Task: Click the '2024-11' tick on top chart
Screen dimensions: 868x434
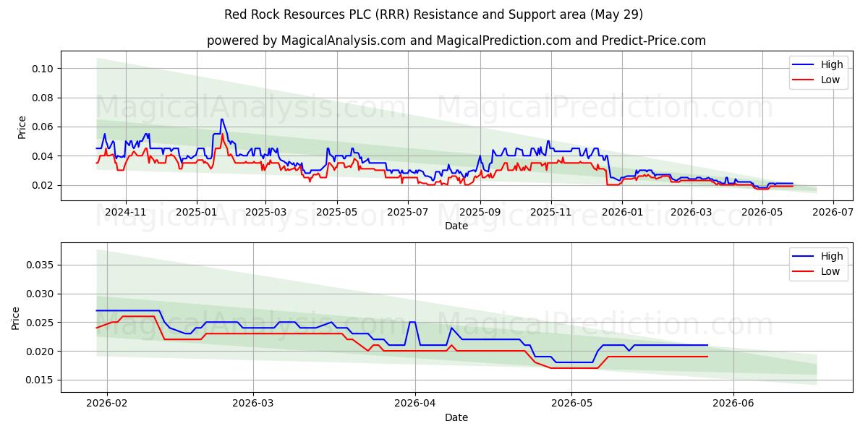Action: pyautogui.click(x=126, y=213)
